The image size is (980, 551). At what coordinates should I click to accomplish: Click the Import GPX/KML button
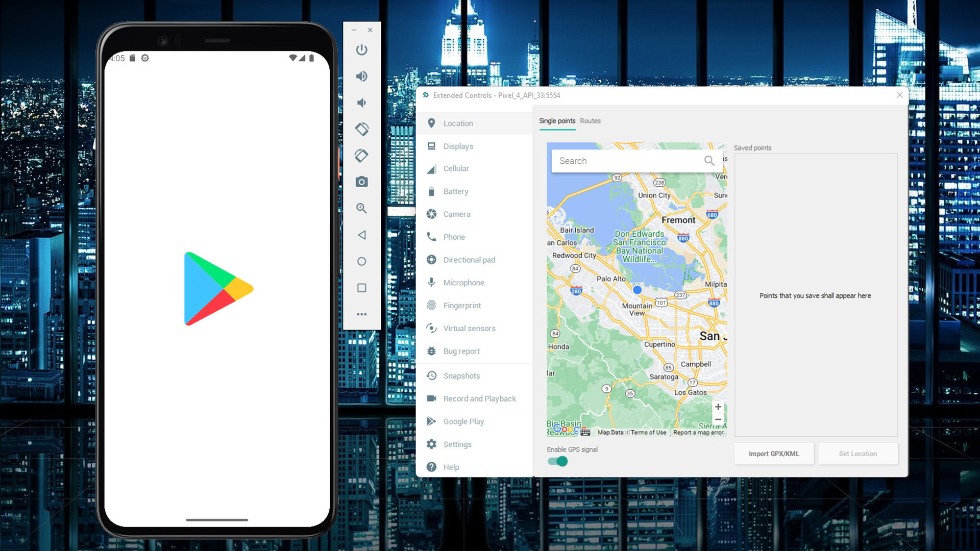[773, 454]
